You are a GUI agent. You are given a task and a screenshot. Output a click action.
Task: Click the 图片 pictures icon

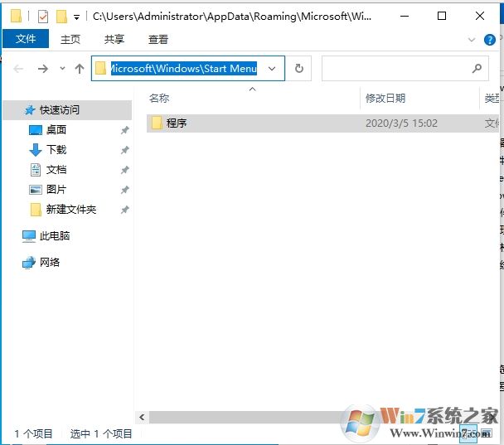[36, 190]
